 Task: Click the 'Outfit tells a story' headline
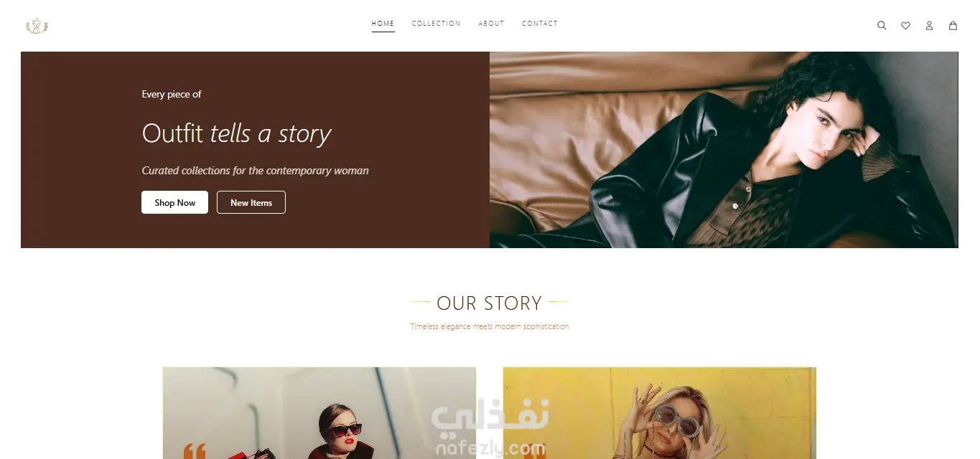[236, 133]
